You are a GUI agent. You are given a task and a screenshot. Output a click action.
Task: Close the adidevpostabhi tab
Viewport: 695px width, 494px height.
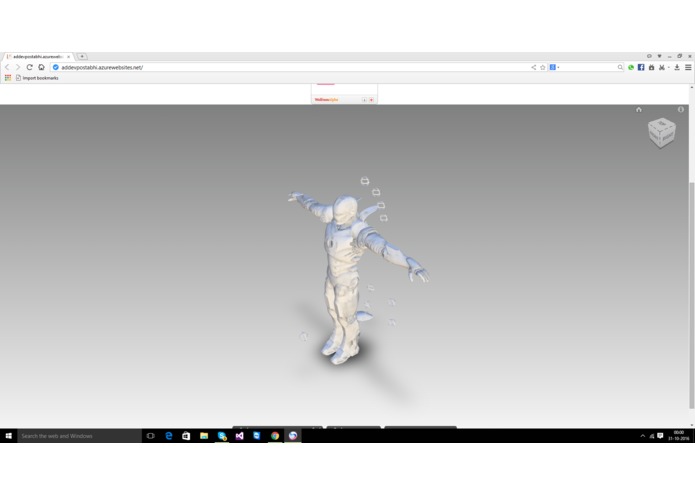(68, 57)
